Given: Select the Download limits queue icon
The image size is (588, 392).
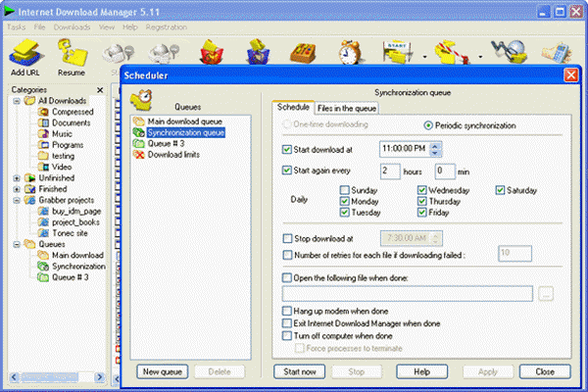Looking at the screenshot, I should pos(137,155).
